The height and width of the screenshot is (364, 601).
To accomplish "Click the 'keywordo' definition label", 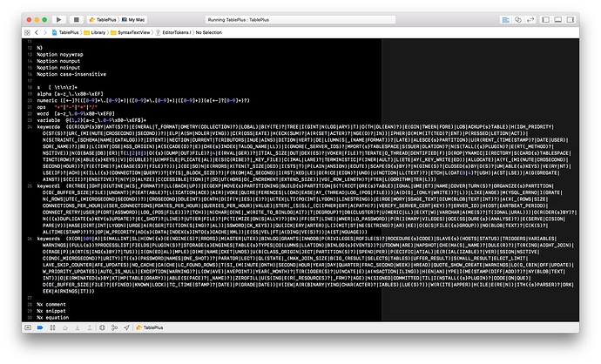I will point(49,126).
